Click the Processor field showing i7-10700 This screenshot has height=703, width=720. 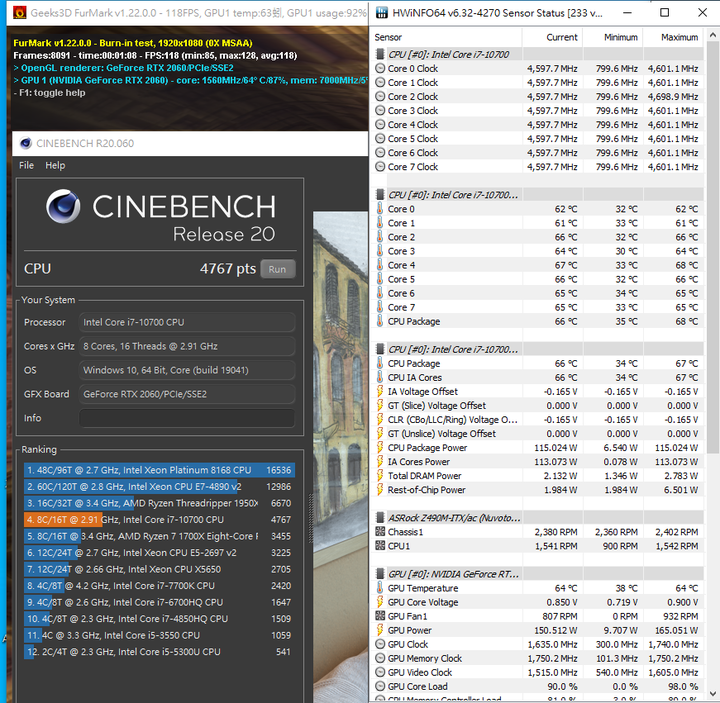tap(187, 322)
